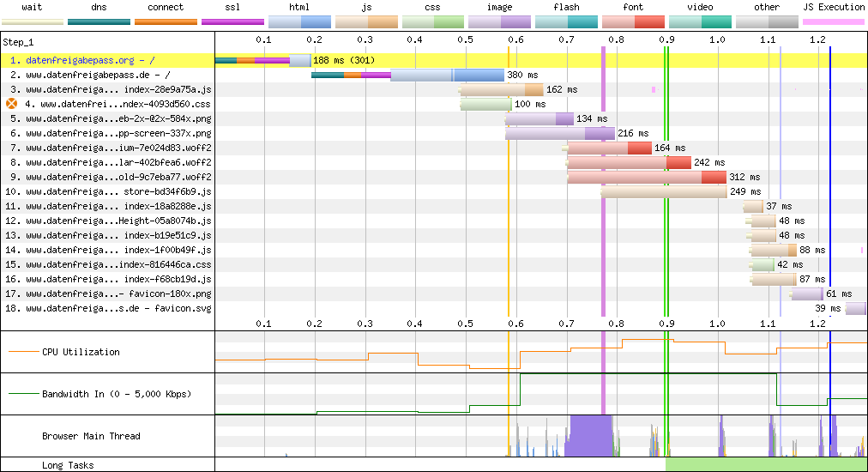Image resolution: width=868 pixels, height=472 pixels.
Task: Click the 42 ms css waterfall bar
Action: tap(763, 264)
